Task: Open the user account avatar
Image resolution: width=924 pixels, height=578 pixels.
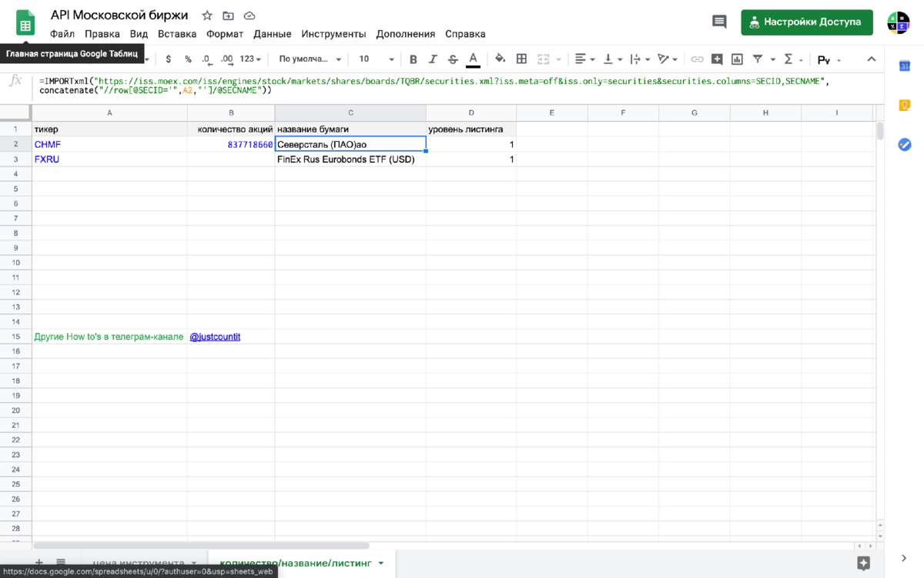Action: coord(898,22)
